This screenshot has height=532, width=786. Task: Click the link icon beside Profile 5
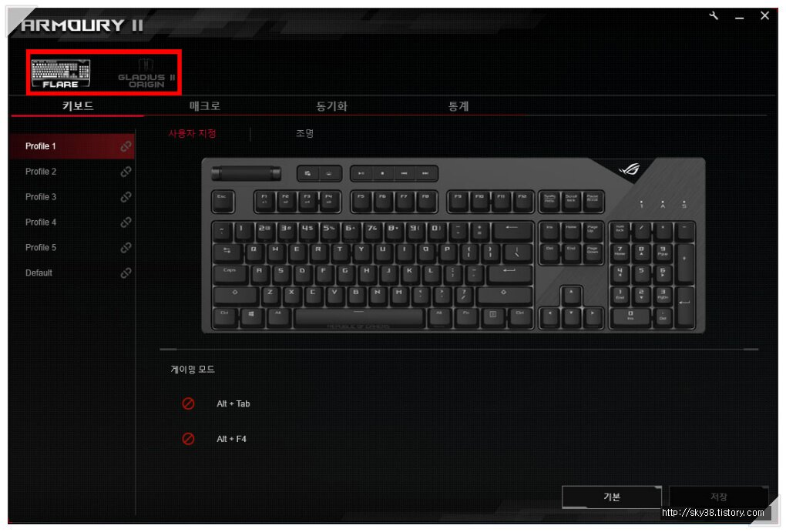[x=126, y=247]
